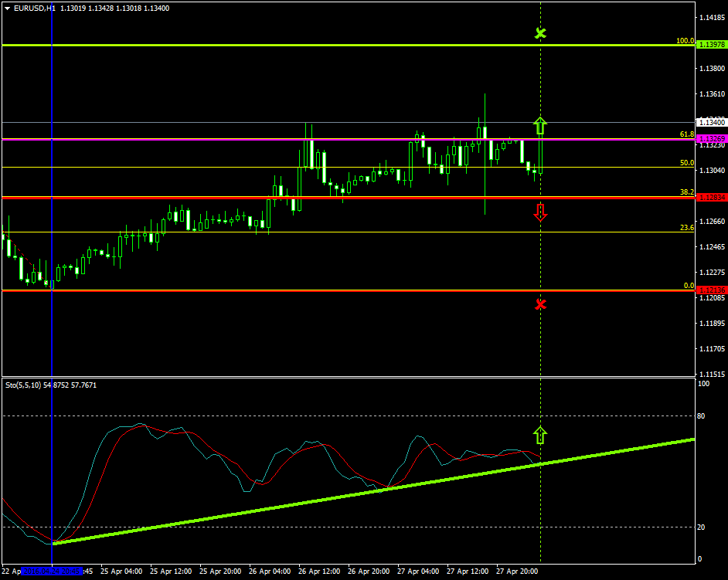Click the 25 Apr 12:00 time axis label

click(x=173, y=572)
